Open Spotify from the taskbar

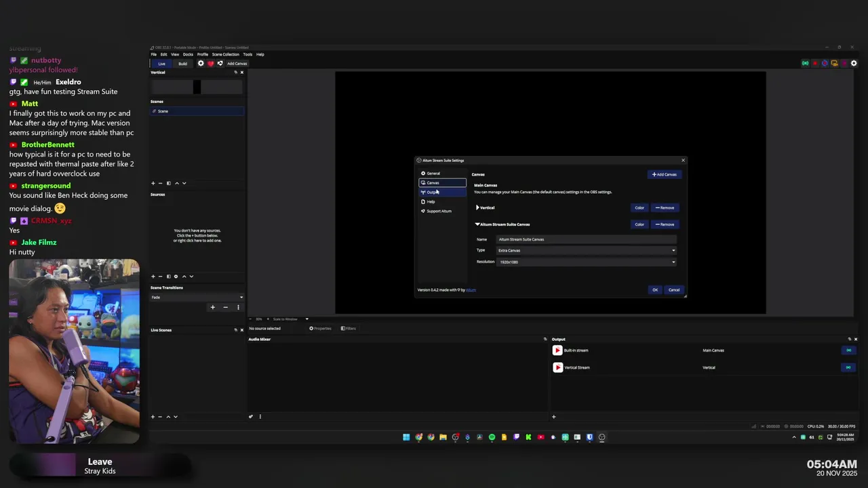pos(492,437)
